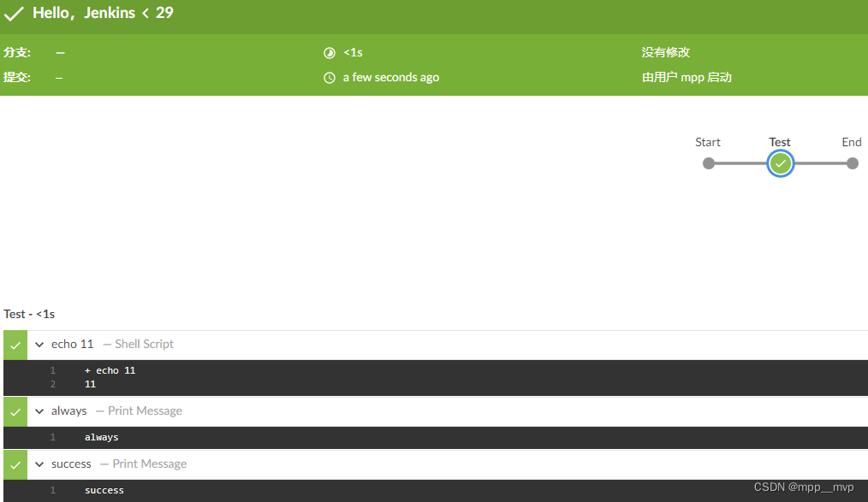Click the Shell Script step description

[x=144, y=344]
